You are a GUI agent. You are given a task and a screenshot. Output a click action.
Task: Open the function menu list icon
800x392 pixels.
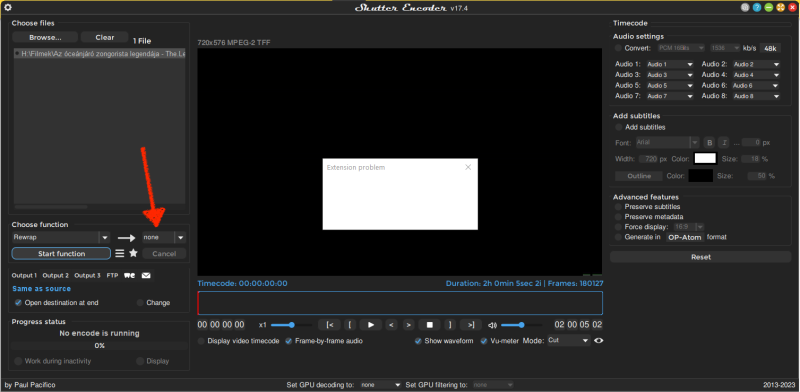tap(119, 253)
